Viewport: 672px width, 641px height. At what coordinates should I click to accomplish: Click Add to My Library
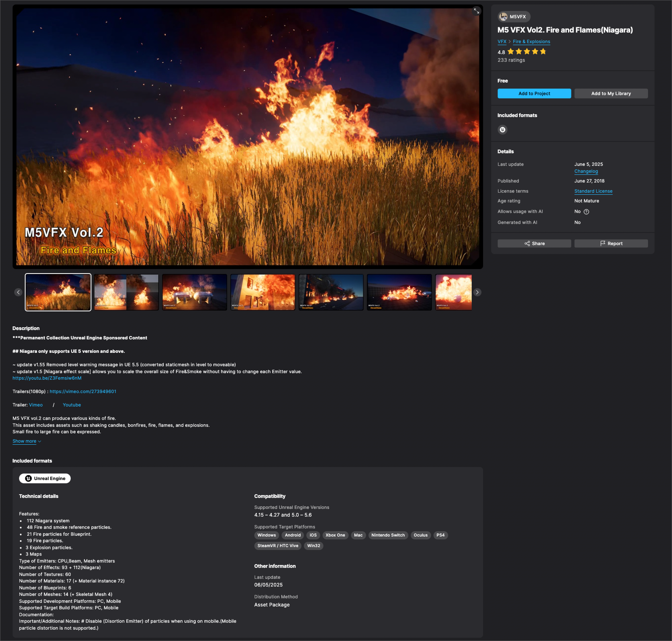tap(611, 93)
